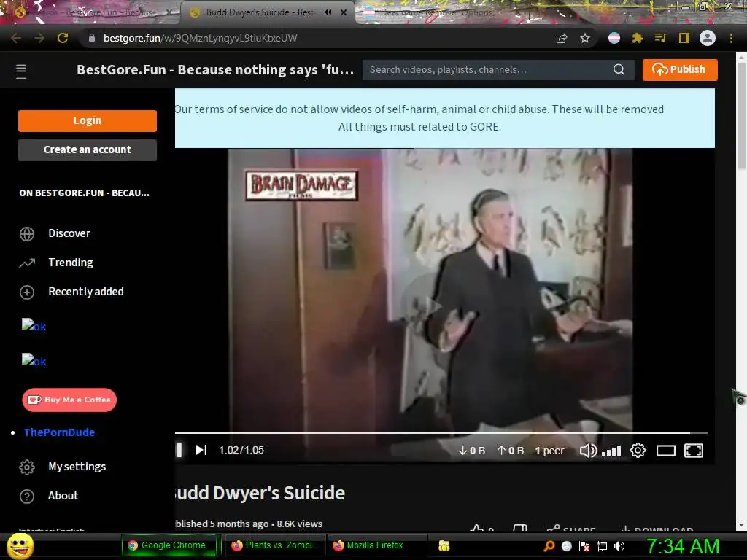
Task: Toggle the Chrome side panel
Action: (x=684, y=38)
